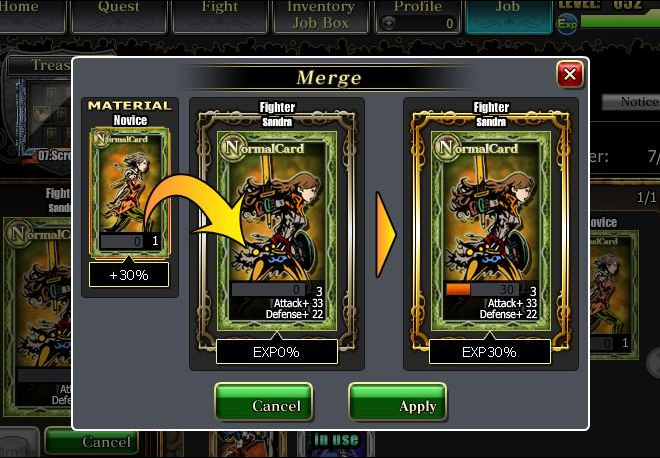Click the orange EXP progress bar
The image size is (660, 458).
tap(458, 289)
